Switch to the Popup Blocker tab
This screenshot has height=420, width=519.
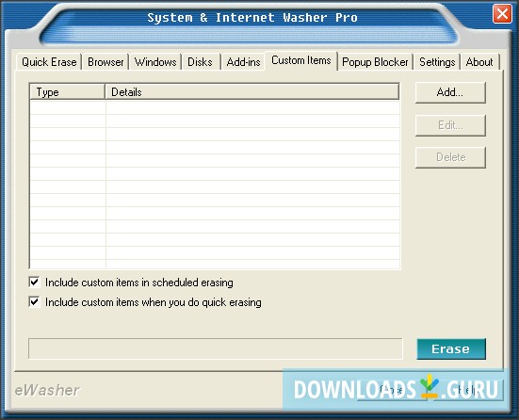[375, 62]
